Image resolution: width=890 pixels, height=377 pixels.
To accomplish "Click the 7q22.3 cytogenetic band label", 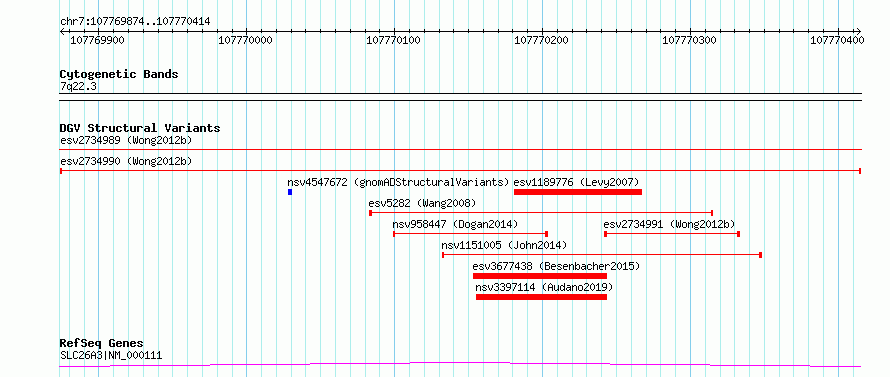I will point(75,87).
